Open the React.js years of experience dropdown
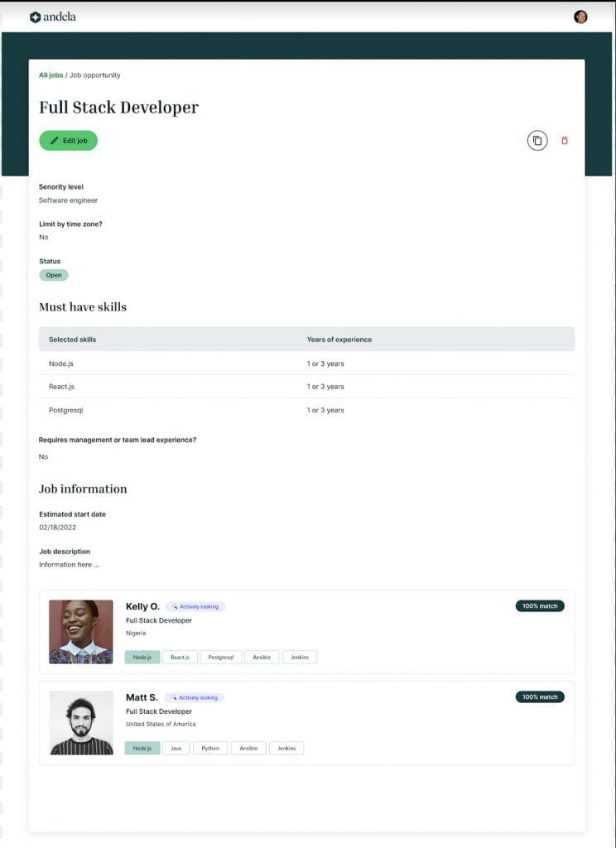 [326, 386]
